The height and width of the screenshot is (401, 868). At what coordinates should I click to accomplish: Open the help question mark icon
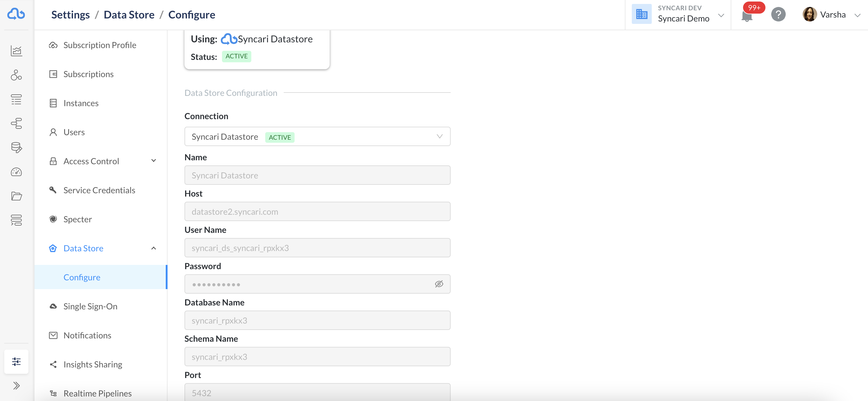(x=778, y=15)
